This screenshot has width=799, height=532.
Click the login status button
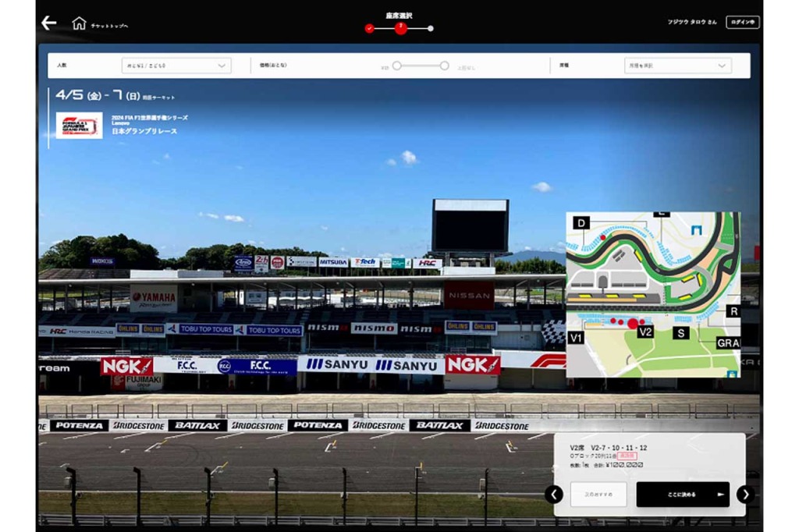coord(742,23)
